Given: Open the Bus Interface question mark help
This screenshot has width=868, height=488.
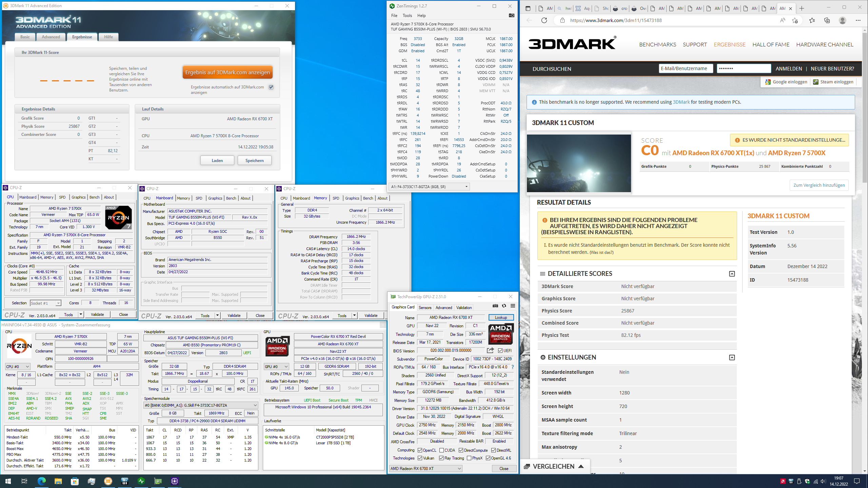Looking at the screenshot, I should [x=512, y=367].
